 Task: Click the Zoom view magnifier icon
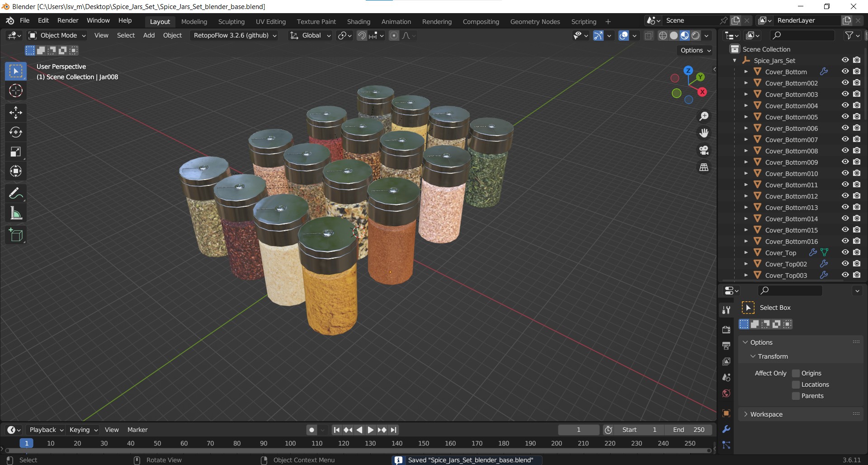point(704,117)
